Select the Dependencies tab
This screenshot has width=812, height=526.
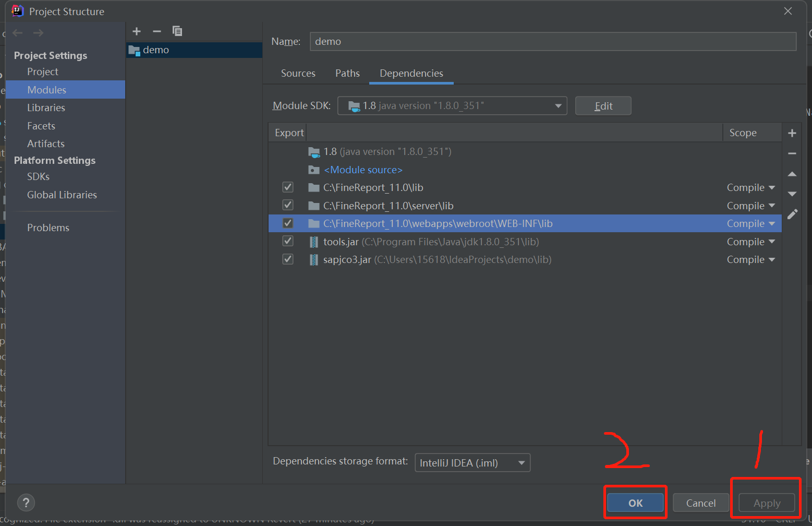click(x=411, y=74)
